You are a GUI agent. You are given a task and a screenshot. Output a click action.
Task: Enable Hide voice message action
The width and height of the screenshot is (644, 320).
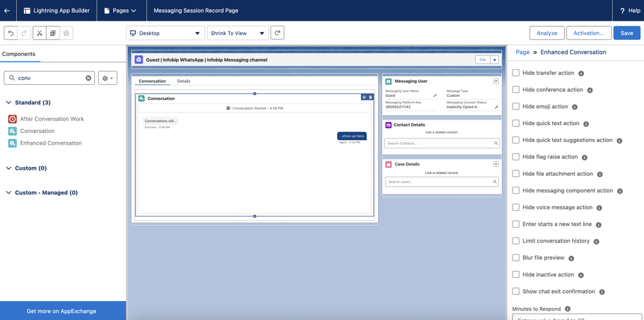click(516, 207)
